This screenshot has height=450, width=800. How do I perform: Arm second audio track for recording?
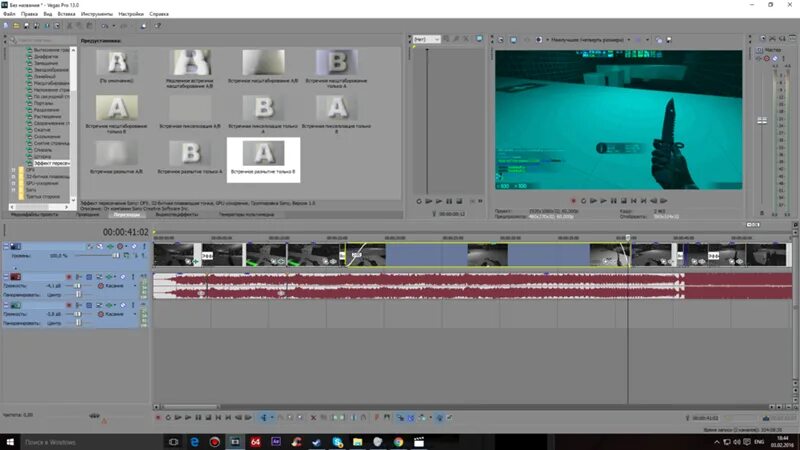click(x=69, y=305)
